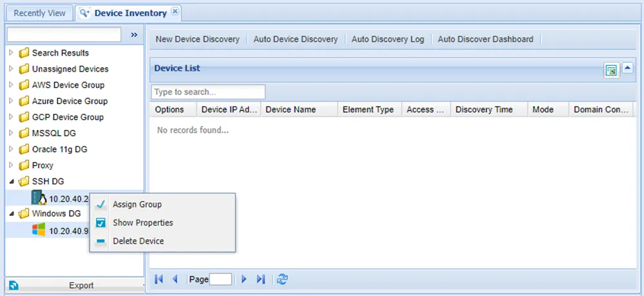This screenshot has height=296, width=644.
Task: Select the Proxy folder icon
Action: (25, 165)
